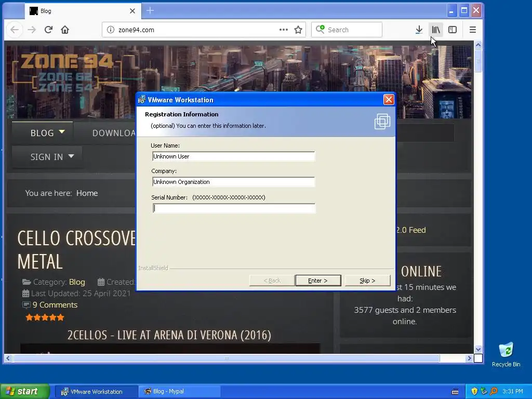532x399 pixels.
Task: Open the Home breadcrumb link
Action: pyautogui.click(x=87, y=193)
